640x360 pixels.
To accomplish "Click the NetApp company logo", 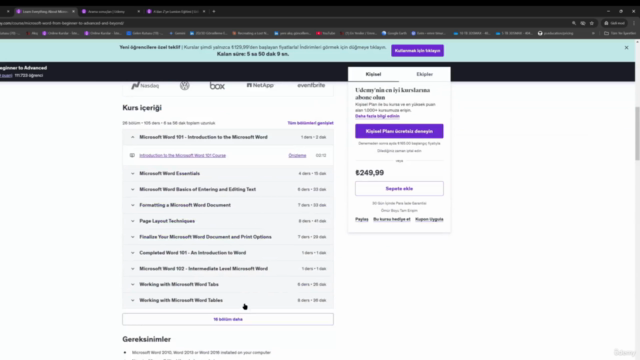I will [x=260, y=85].
